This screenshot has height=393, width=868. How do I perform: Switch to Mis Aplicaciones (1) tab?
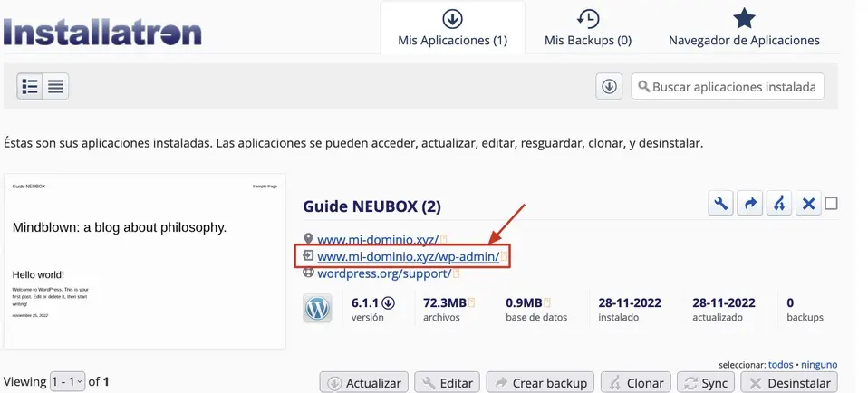click(452, 28)
